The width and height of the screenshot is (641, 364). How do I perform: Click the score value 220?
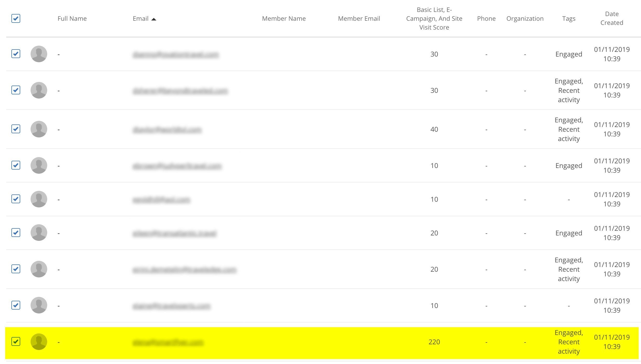click(x=434, y=342)
